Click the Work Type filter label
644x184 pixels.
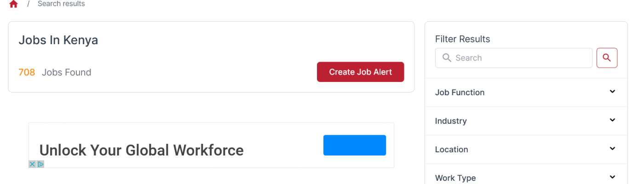click(x=455, y=178)
